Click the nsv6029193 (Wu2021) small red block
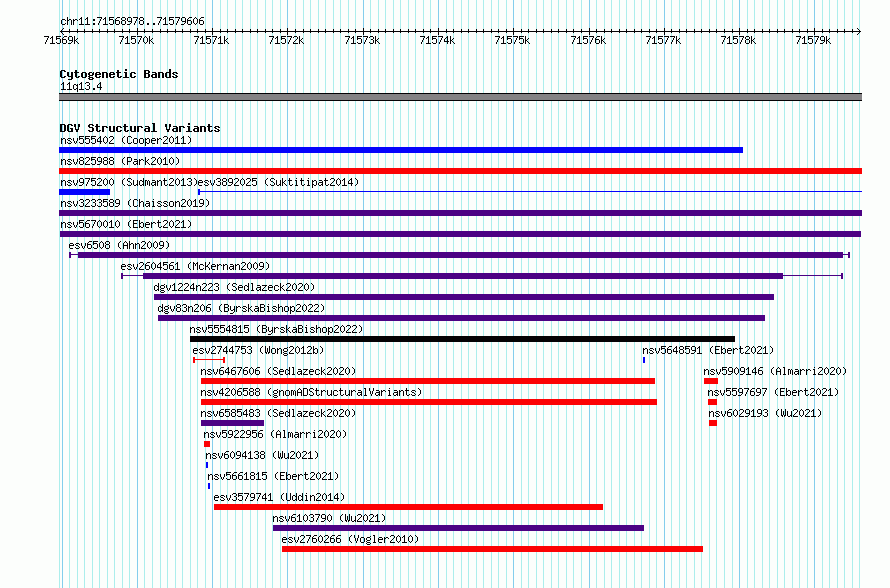Screen dimensions: 890x588 (713, 423)
